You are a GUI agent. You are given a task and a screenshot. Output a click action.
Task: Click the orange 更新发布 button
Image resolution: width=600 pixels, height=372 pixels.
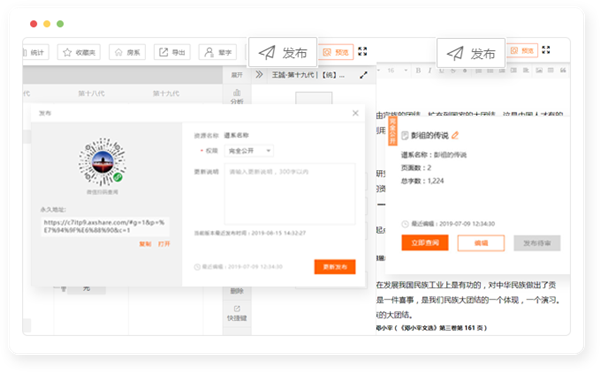coord(335,267)
